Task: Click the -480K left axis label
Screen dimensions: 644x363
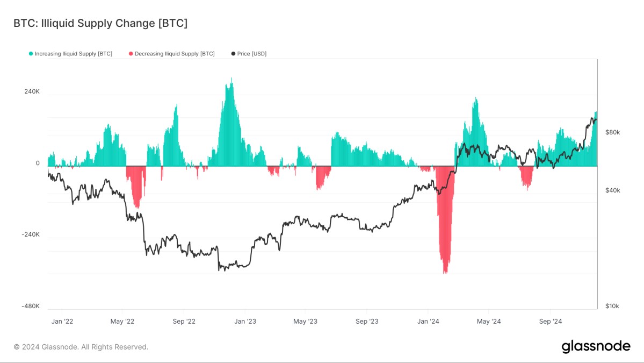Action: coord(31,306)
